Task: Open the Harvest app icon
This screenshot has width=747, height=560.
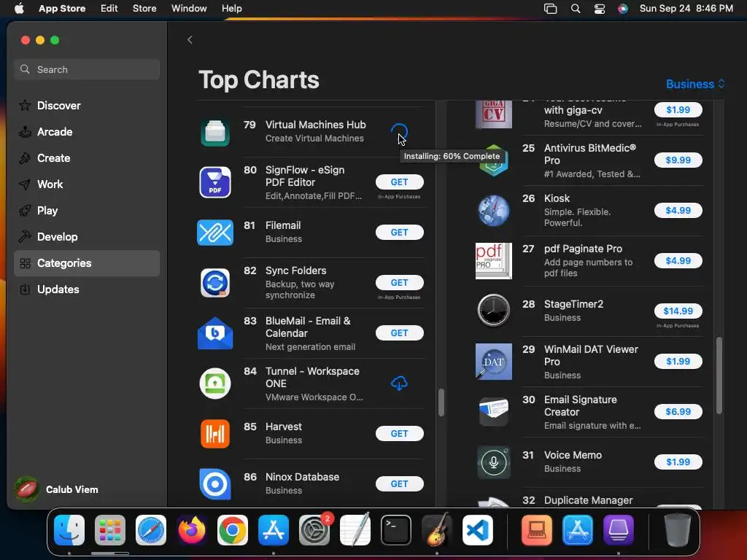Action: [215, 434]
